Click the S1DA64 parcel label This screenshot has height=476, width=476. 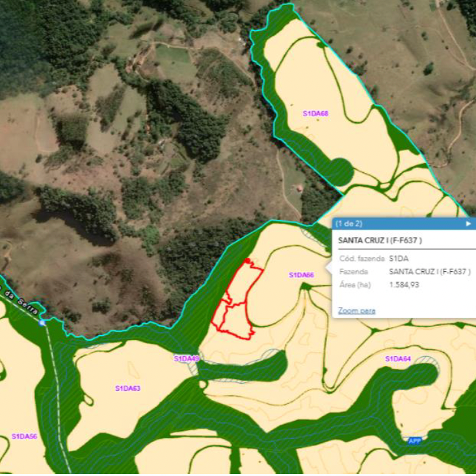[397, 359]
